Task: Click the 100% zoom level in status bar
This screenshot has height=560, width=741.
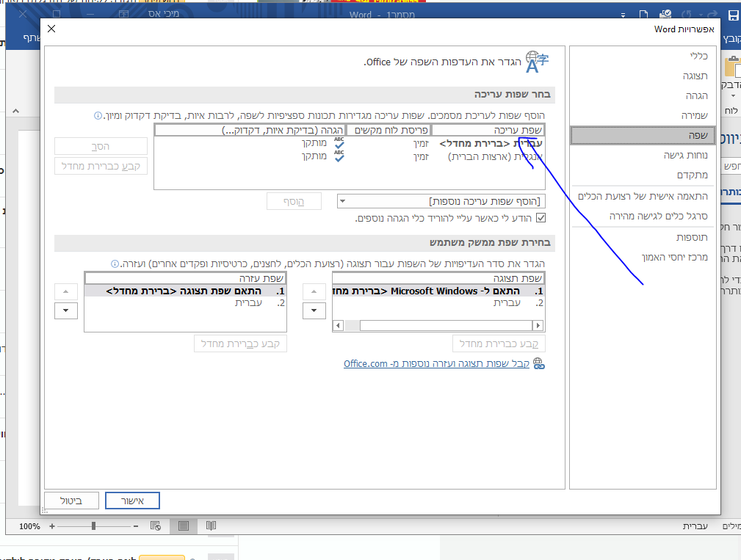Action: pyautogui.click(x=29, y=526)
